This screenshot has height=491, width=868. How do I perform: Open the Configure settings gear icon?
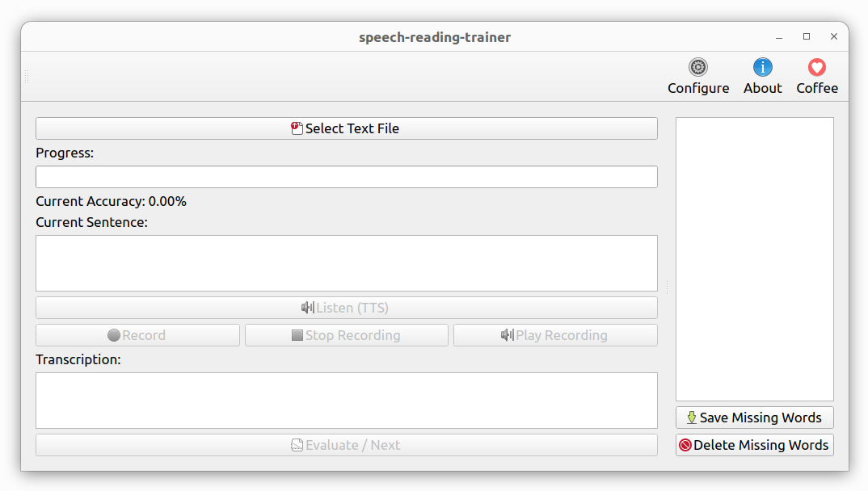tap(698, 68)
